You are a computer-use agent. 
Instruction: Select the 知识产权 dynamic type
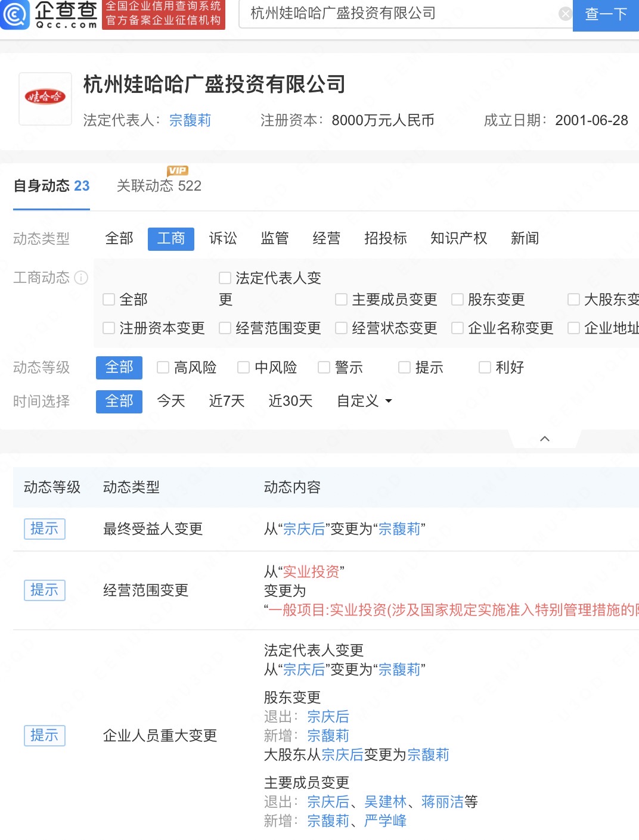click(x=459, y=239)
